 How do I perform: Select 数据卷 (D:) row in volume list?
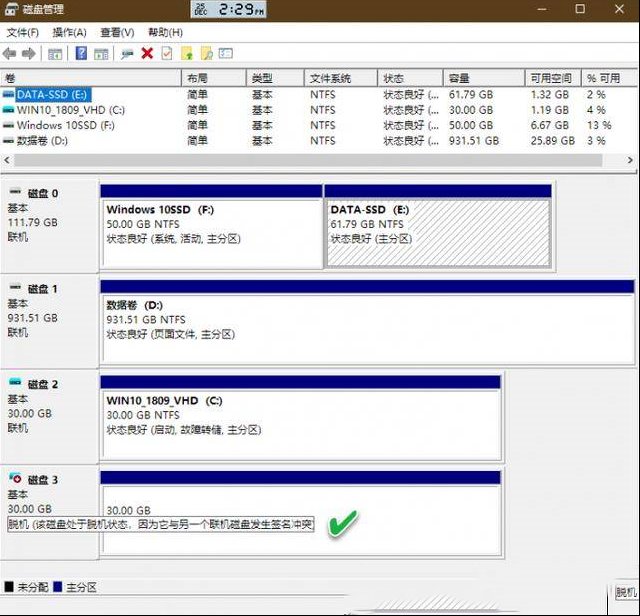(x=318, y=141)
